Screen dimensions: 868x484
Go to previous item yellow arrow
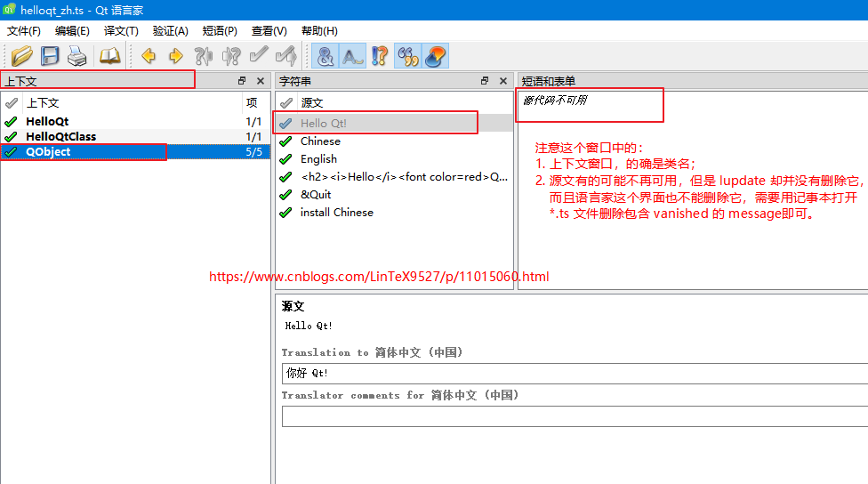point(149,56)
